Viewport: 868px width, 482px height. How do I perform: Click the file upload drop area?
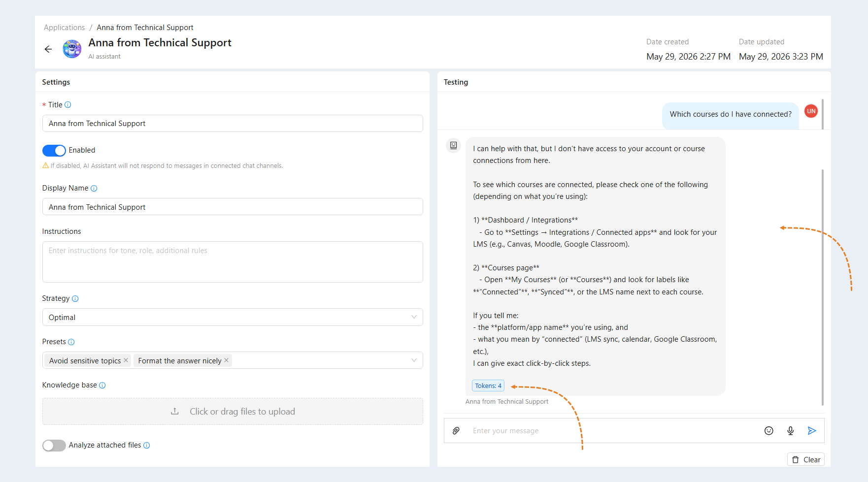tap(233, 412)
